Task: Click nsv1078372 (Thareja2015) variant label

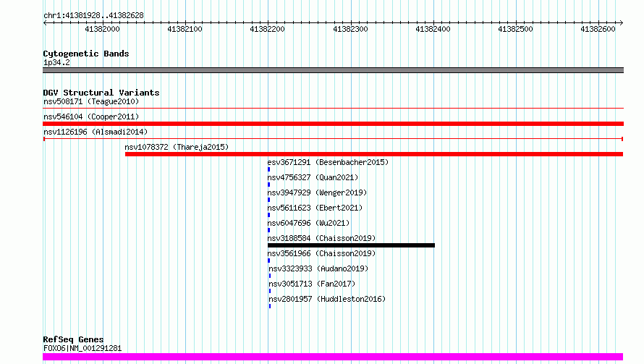Action: coord(177,147)
